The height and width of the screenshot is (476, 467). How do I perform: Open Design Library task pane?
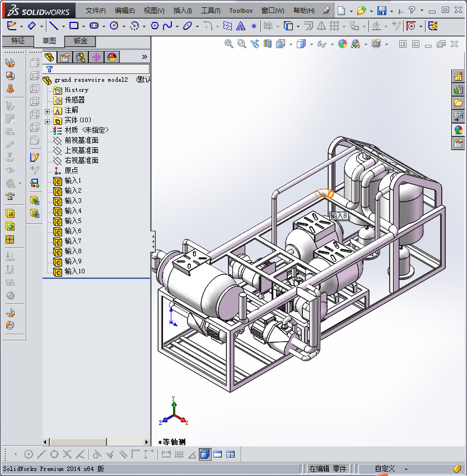click(458, 90)
